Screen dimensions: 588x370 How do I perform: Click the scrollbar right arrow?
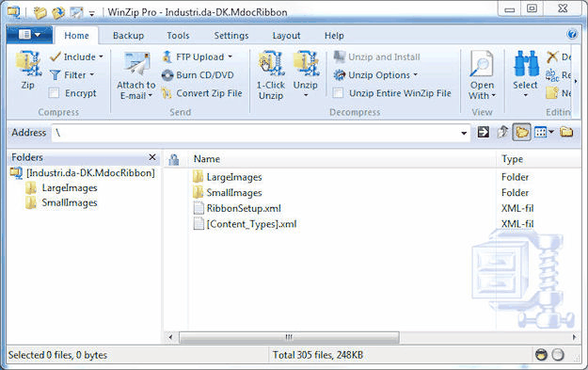(574, 337)
